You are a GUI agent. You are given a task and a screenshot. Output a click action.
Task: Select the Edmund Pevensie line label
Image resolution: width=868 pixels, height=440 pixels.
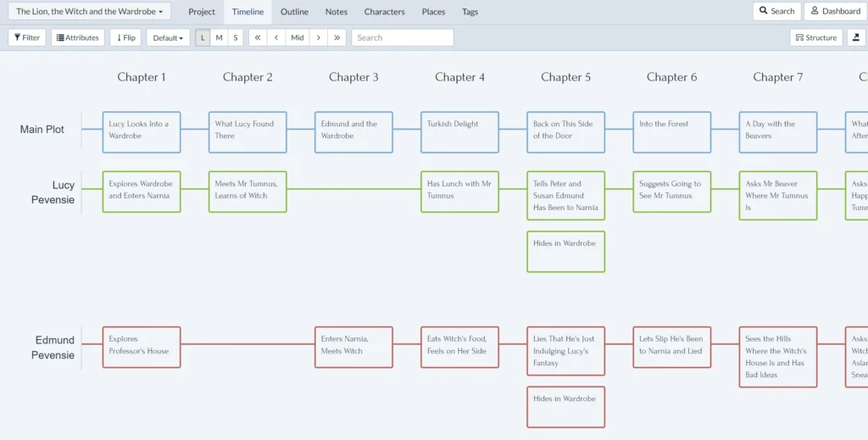[52, 348]
